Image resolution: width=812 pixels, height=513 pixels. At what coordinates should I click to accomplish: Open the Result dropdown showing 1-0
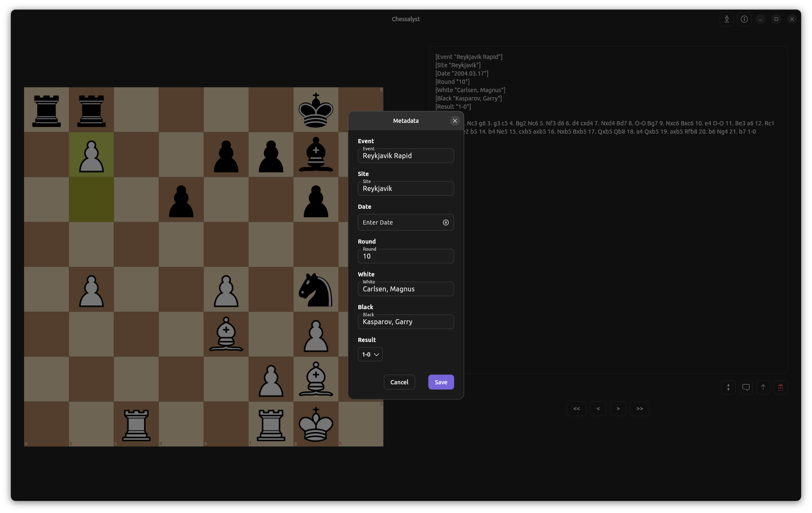pyautogui.click(x=370, y=354)
